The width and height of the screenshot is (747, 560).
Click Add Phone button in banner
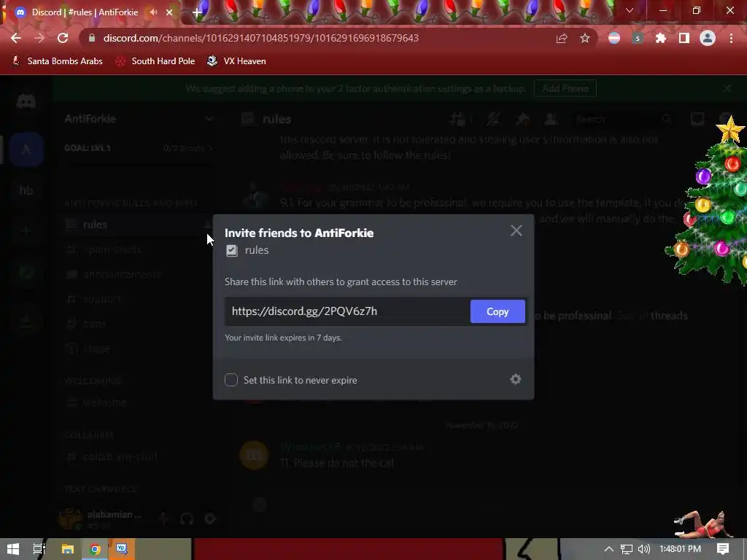pos(565,88)
